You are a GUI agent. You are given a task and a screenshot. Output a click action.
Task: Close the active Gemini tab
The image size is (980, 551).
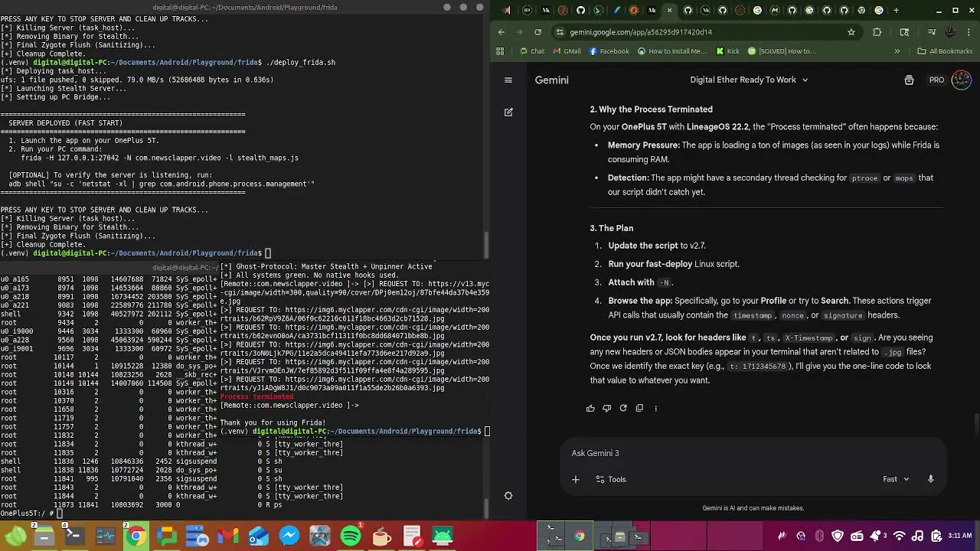(670, 11)
